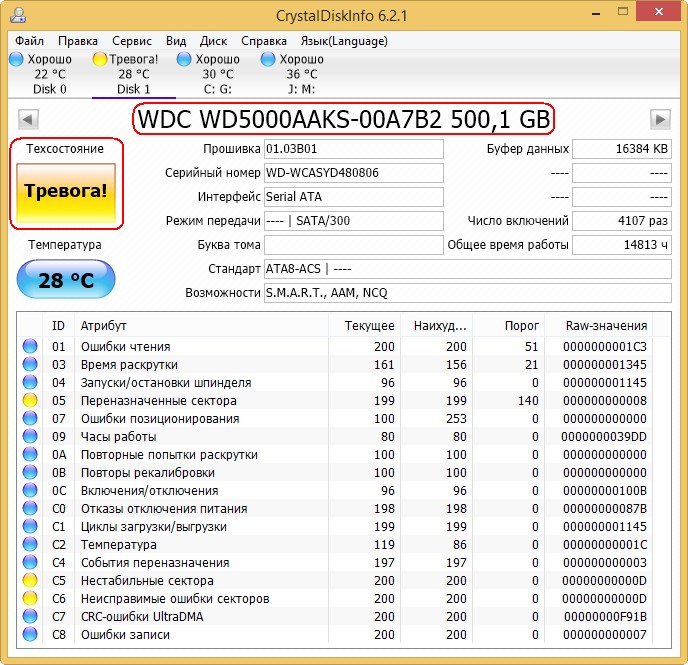Click status icon of Циклы загрузки/выгрузки row
This screenshot has height=665, width=688.
(30, 526)
